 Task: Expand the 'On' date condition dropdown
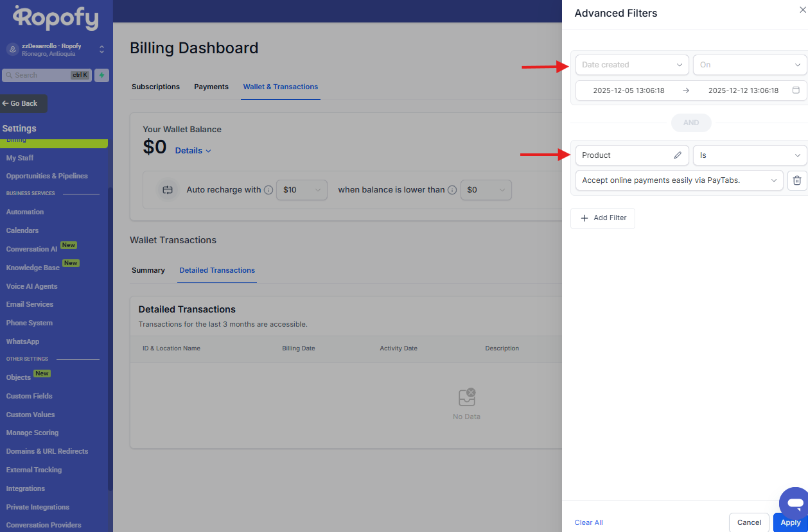749,65
